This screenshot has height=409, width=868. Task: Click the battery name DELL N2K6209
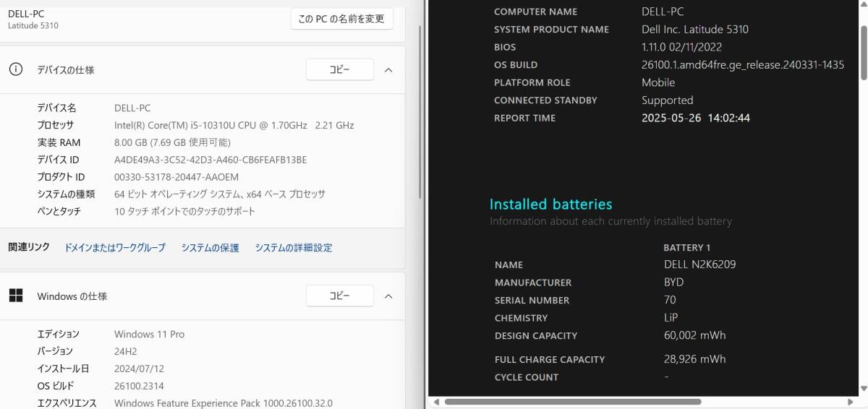(699, 264)
